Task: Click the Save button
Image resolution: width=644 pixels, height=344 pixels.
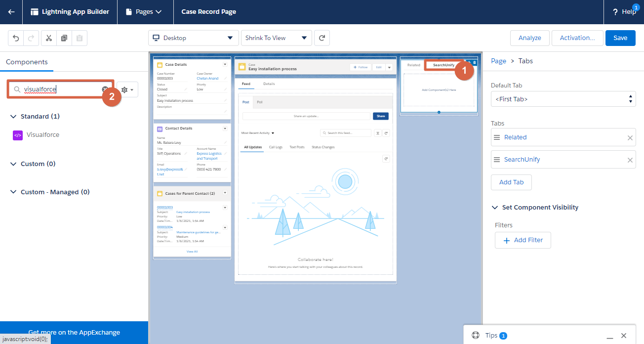Action: 620,38
